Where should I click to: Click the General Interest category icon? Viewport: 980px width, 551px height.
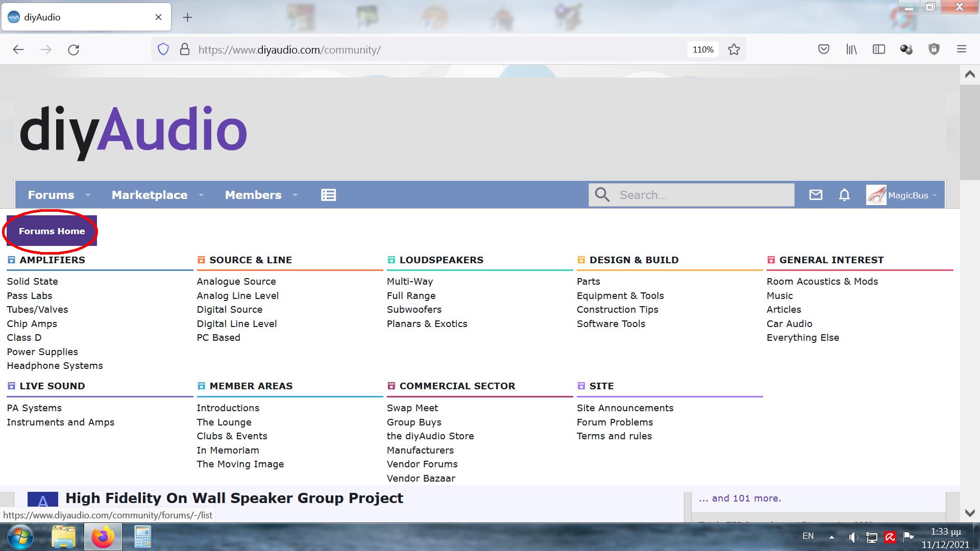[x=771, y=260]
